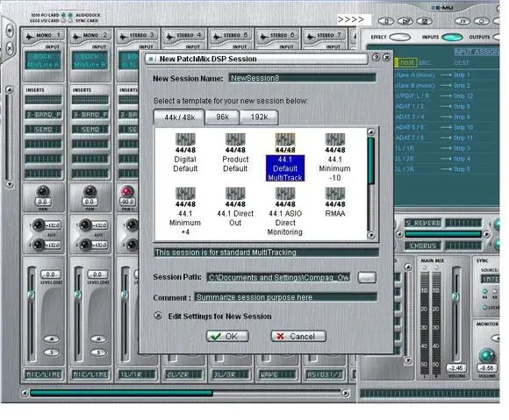Select the Product Default template icon
The width and height of the screenshot is (509, 420).
tap(235, 139)
